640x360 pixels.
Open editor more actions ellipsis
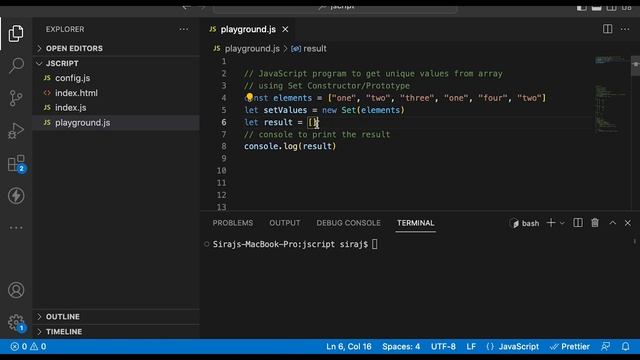click(625, 29)
